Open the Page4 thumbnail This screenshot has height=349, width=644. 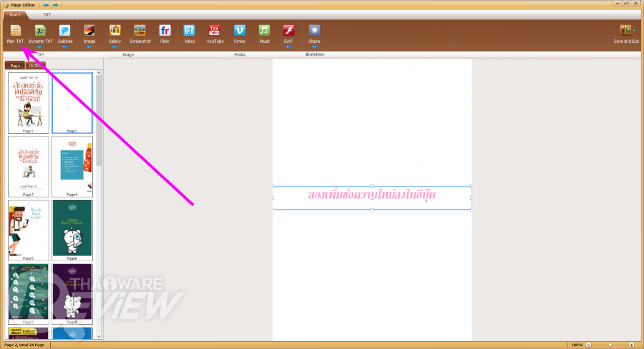tap(72, 167)
